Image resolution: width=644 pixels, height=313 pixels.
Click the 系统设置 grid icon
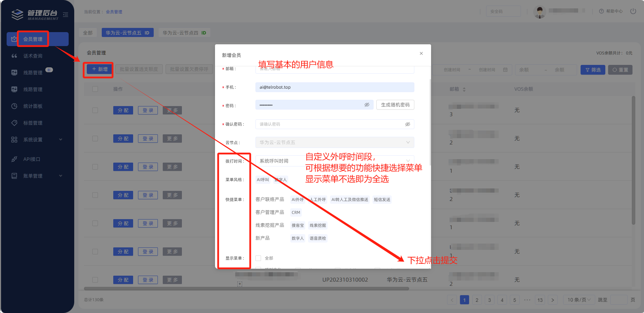pyautogui.click(x=14, y=140)
